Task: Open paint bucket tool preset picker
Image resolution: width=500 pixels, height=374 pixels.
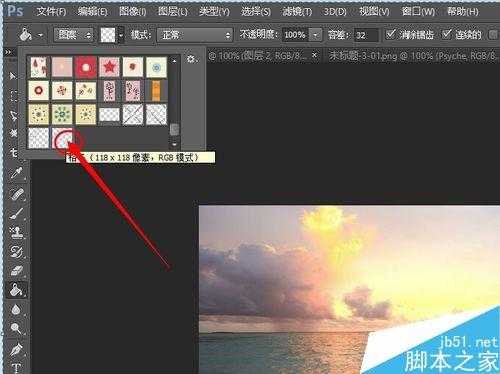Action: [41, 35]
